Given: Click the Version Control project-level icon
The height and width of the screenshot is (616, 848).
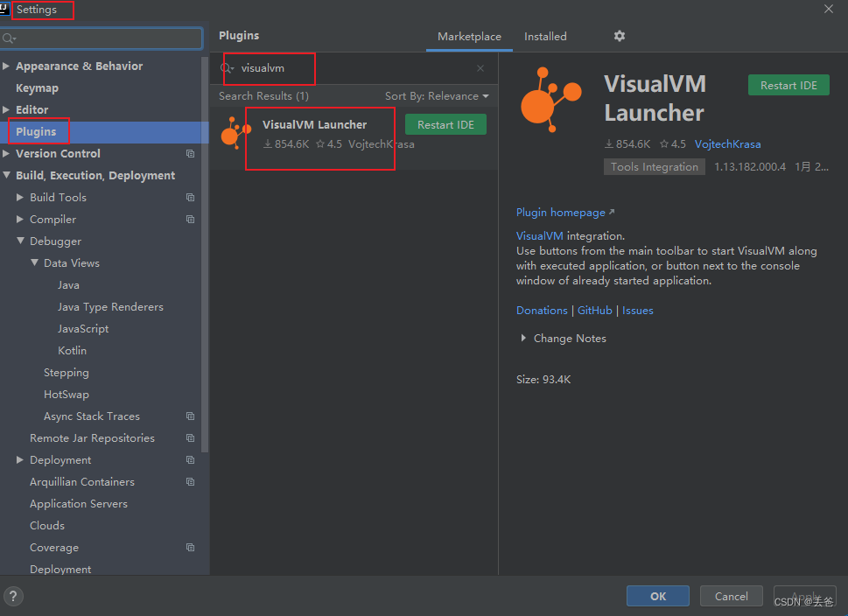Looking at the screenshot, I should [x=191, y=154].
